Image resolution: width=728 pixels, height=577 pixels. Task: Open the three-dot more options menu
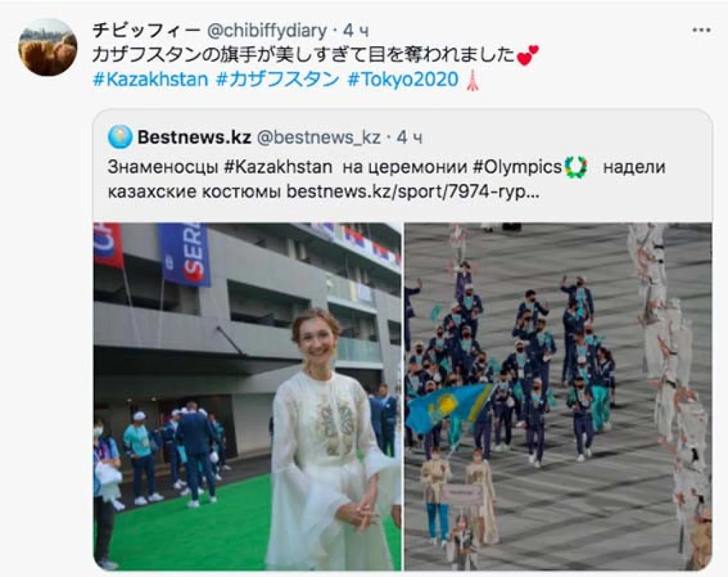tap(701, 30)
